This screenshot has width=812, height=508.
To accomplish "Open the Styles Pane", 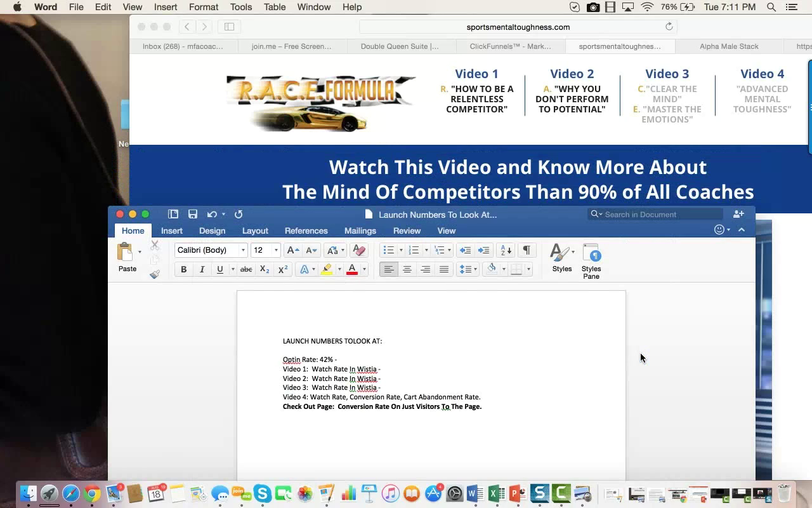I will point(591,260).
